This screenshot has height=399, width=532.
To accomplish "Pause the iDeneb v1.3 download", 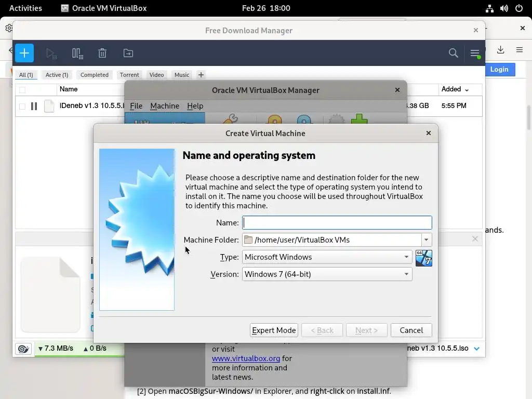I will 34,106.
